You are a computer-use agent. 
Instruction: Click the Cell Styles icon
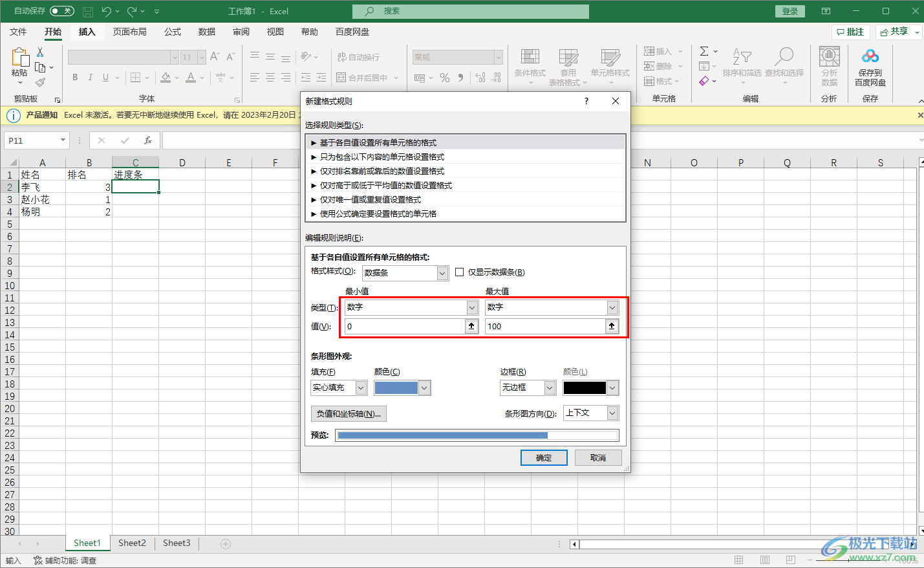point(610,58)
